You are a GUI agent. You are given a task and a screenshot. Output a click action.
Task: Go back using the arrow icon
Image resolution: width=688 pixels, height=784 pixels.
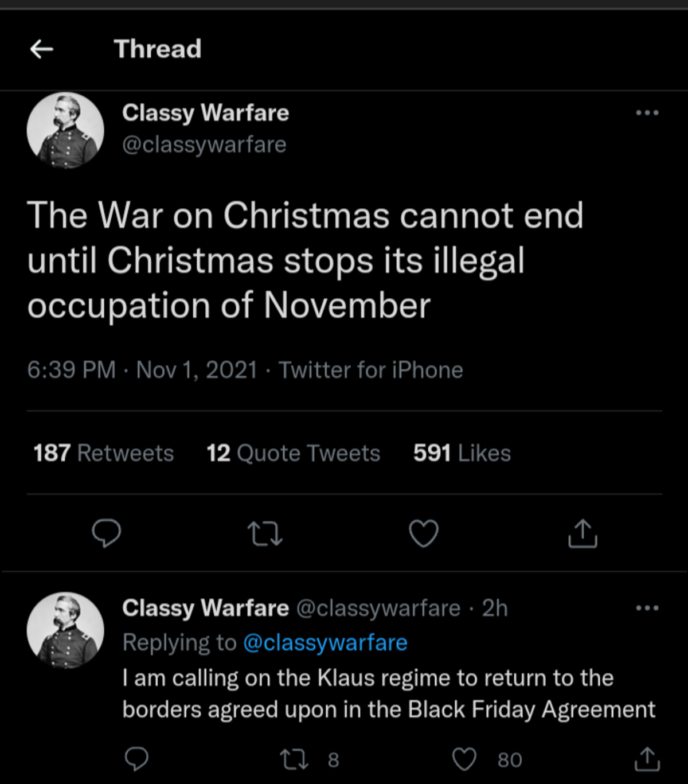tap(42, 49)
